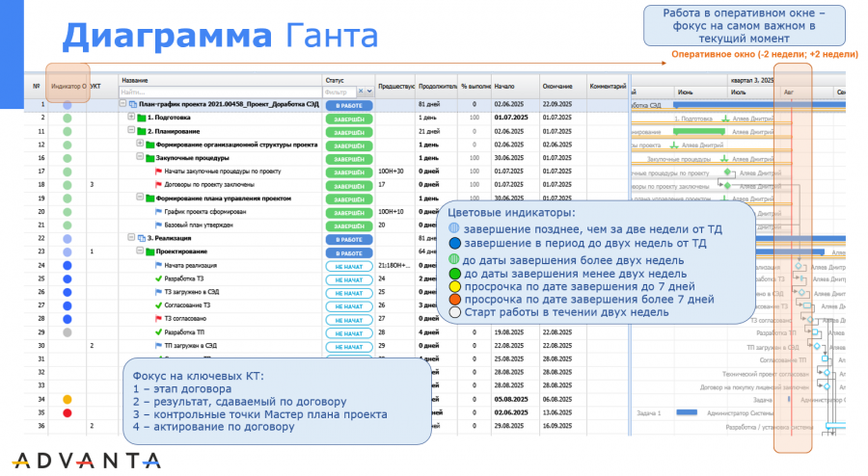Click the blue flag of 'Базовый план утвержден'
Screen dimensions: 868x476
coord(158,224)
